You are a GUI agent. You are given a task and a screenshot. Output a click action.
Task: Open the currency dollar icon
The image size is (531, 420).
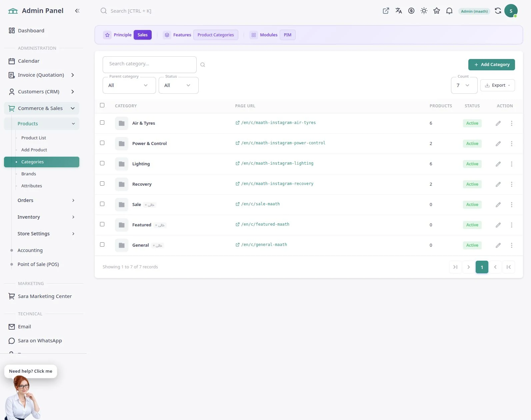click(411, 11)
